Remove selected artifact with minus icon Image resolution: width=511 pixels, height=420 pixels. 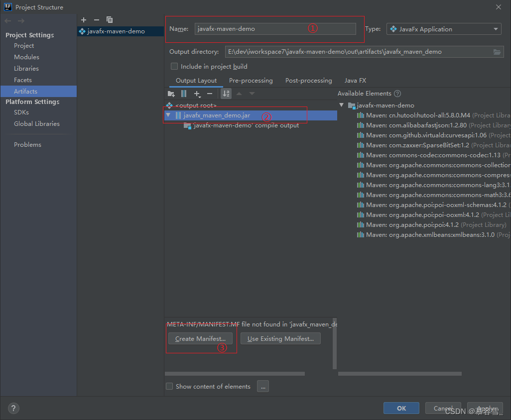(x=97, y=20)
